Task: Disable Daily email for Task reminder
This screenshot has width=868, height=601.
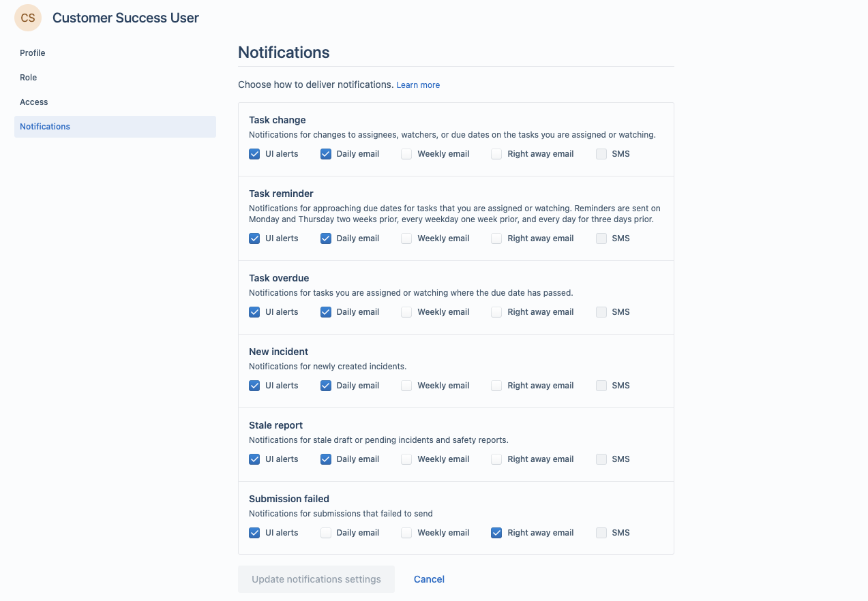Action: tap(326, 238)
